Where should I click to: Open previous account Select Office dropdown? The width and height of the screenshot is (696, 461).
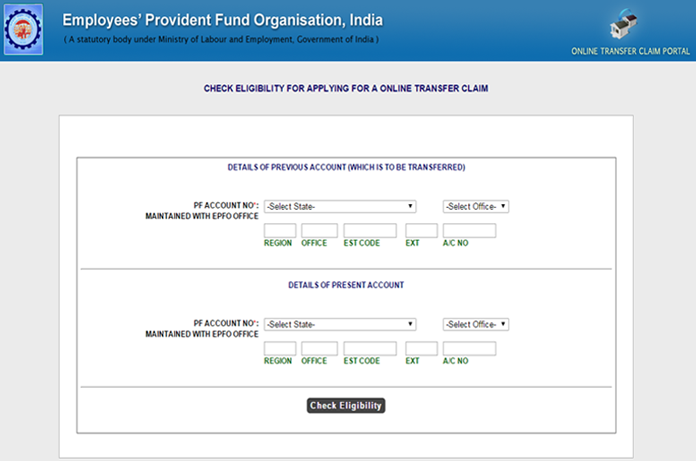[475, 206]
